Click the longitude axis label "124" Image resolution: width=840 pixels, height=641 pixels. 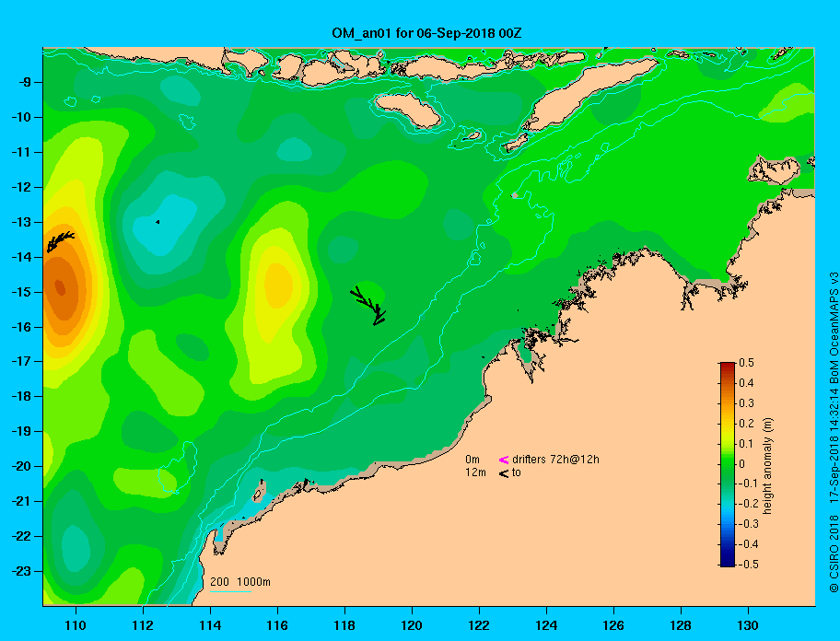coord(546,625)
